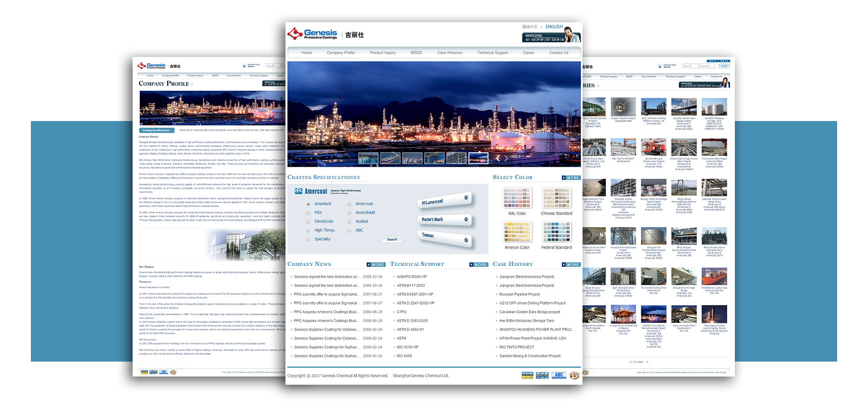Click the LOG IN button on right page
The image size is (868, 405).
pos(724,66)
